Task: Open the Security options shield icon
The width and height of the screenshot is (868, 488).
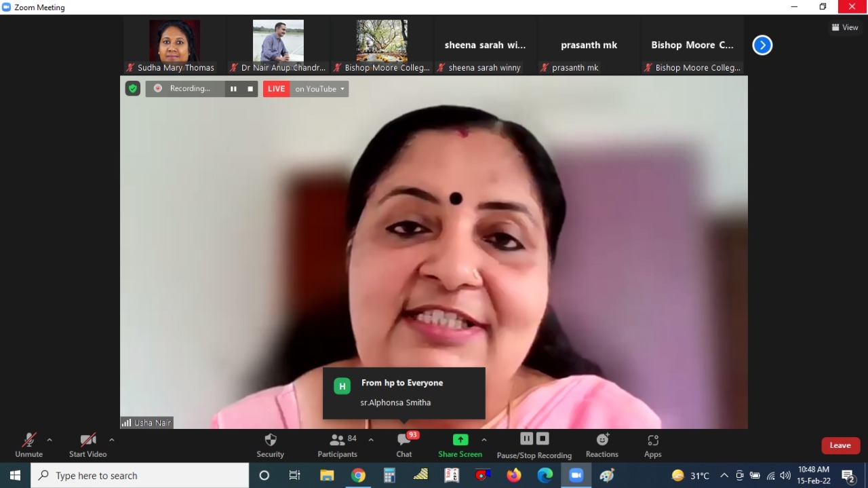Action: pos(270,445)
